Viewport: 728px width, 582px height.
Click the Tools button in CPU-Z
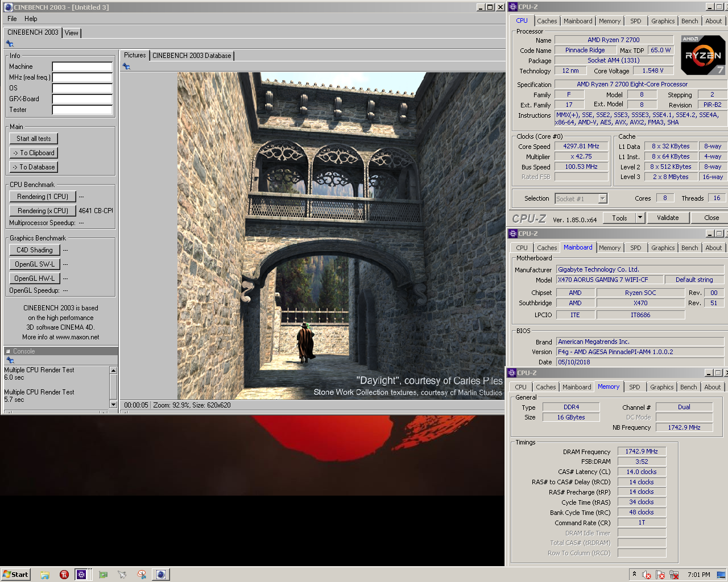tap(619, 218)
